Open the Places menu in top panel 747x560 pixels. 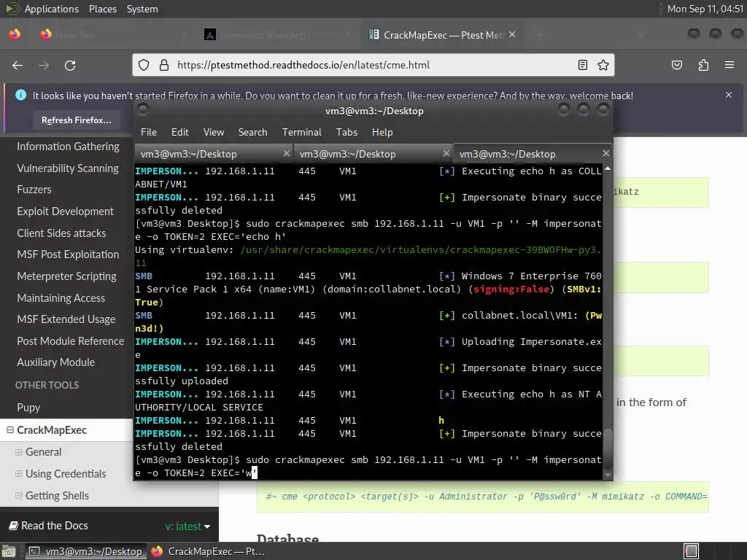(x=102, y=9)
